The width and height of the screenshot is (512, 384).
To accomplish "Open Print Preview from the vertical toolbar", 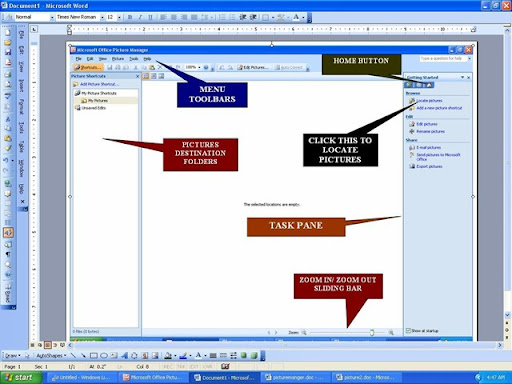I will pyautogui.click(x=8, y=85).
